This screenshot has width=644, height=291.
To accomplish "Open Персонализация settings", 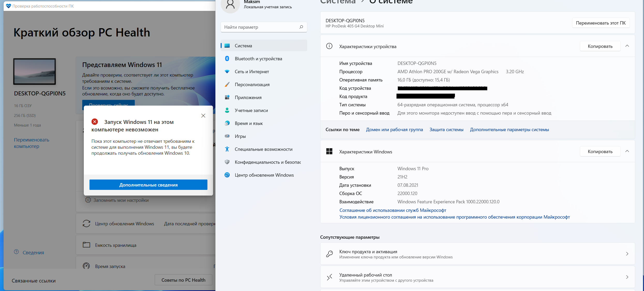I will 264,84.
